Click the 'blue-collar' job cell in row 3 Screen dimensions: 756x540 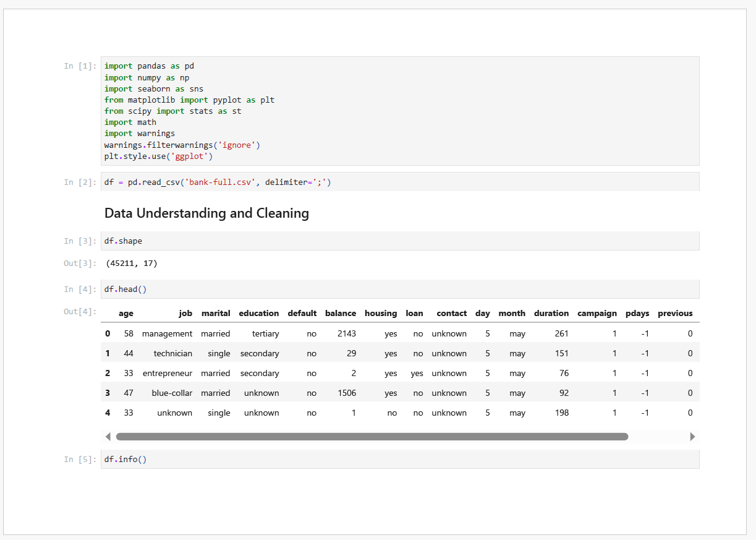point(172,393)
